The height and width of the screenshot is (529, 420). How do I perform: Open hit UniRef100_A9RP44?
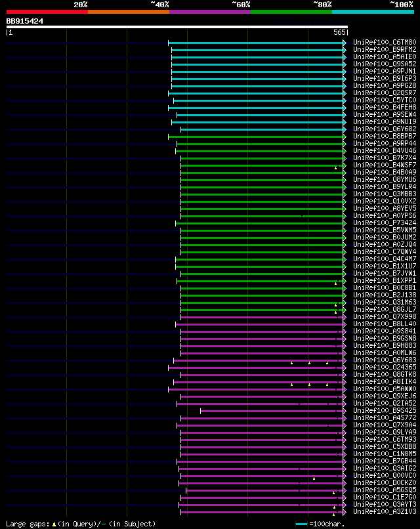385,144
